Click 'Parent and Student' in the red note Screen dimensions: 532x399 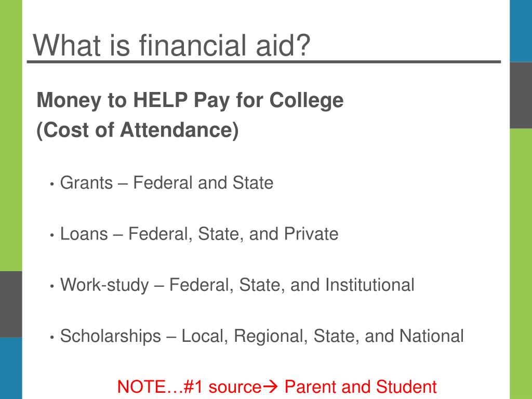click(x=361, y=387)
